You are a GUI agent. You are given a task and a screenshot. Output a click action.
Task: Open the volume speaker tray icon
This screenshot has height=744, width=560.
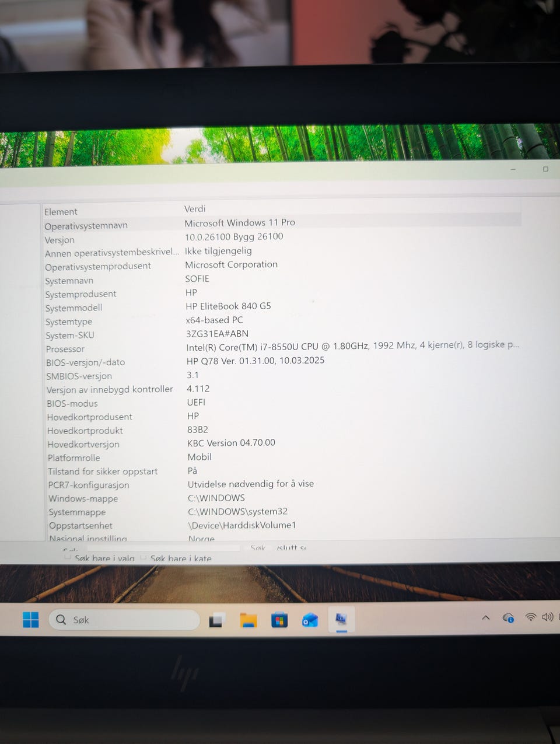pos(547,617)
